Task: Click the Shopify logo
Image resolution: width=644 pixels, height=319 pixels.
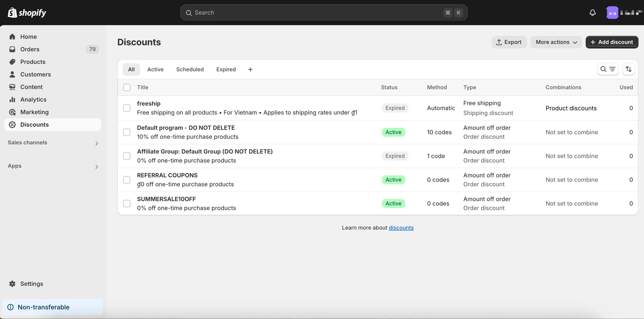Action: (27, 12)
